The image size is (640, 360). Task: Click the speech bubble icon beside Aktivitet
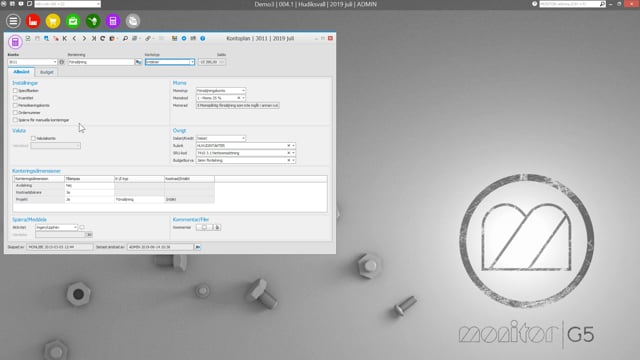tap(82, 227)
